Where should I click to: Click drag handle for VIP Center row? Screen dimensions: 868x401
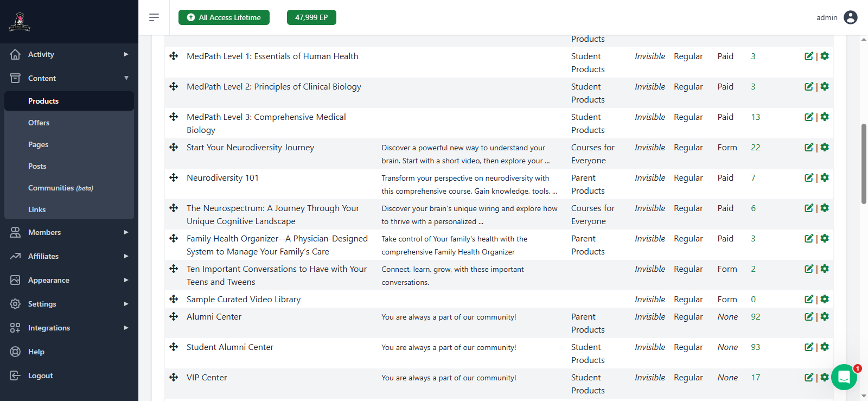coord(174,378)
